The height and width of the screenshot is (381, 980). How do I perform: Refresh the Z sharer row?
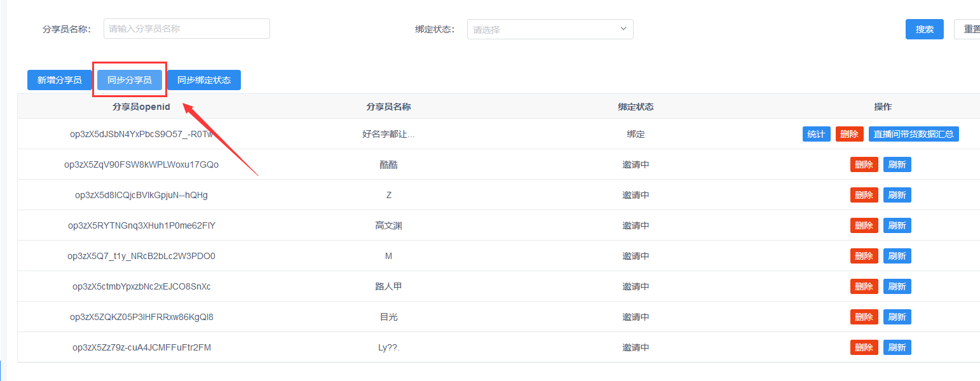pyautogui.click(x=897, y=195)
